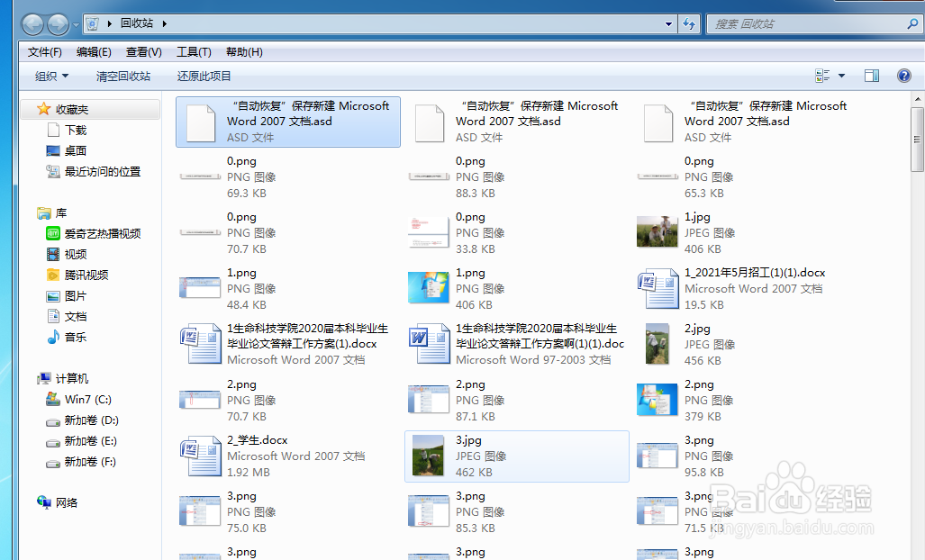Select 0.png file sized 69.3 KB
925x560 pixels.
pos(288,176)
